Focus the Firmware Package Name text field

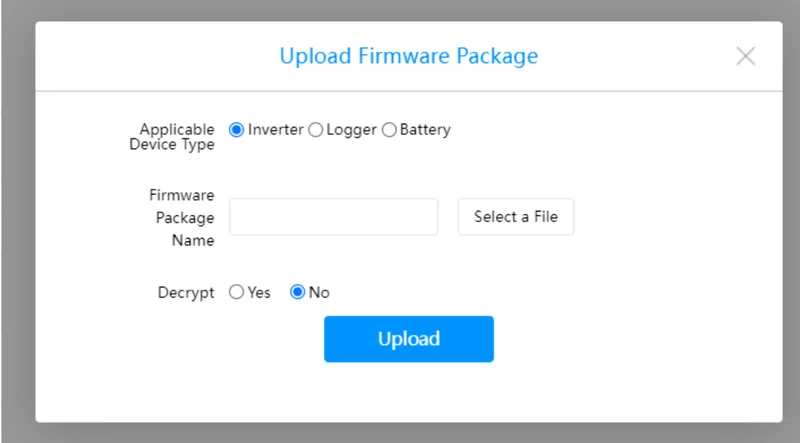[x=334, y=217]
